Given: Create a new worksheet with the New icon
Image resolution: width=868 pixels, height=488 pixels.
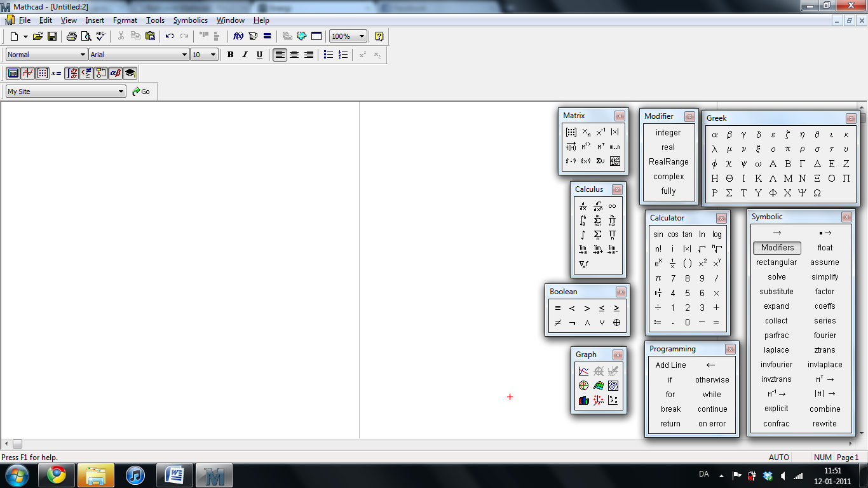Looking at the screenshot, I should point(14,36).
